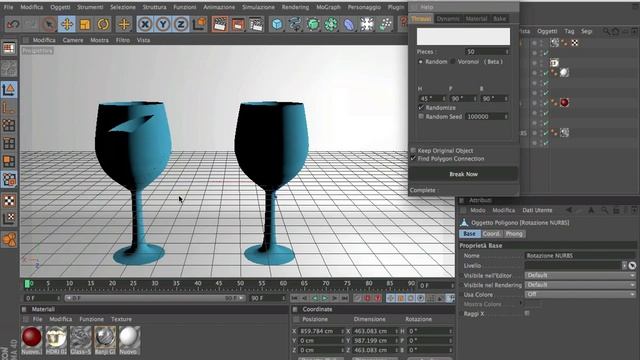Click the Undo arrow icon in toolbar
Viewport: 640px width, 360px height.
pos(13,24)
